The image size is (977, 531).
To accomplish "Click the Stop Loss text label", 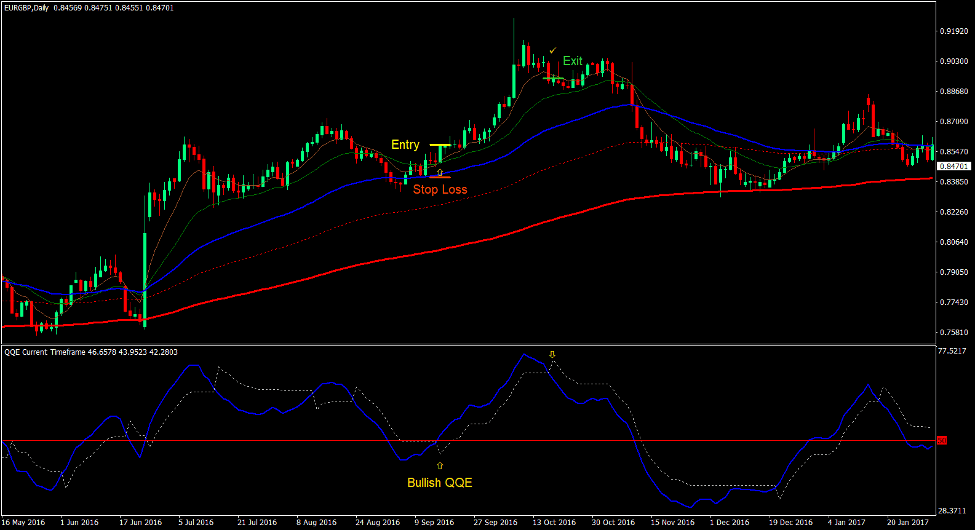I will point(440,189).
